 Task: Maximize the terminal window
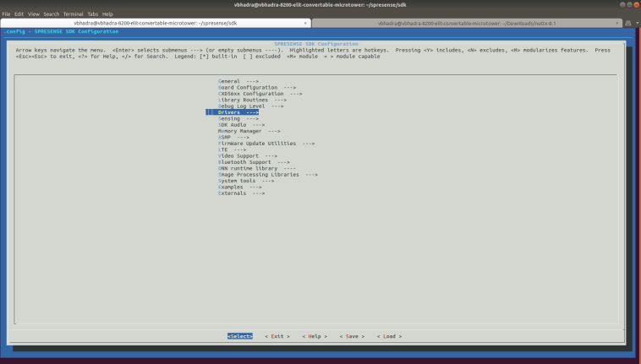[x=629, y=5]
